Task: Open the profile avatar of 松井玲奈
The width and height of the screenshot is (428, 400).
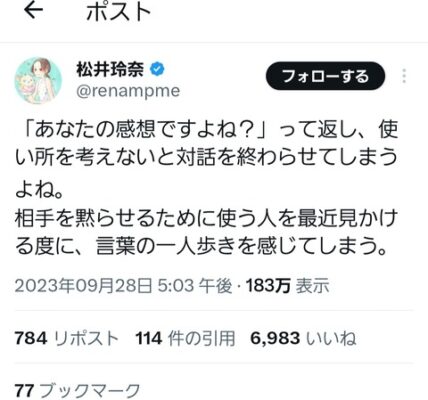Action: pyautogui.click(x=38, y=81)
